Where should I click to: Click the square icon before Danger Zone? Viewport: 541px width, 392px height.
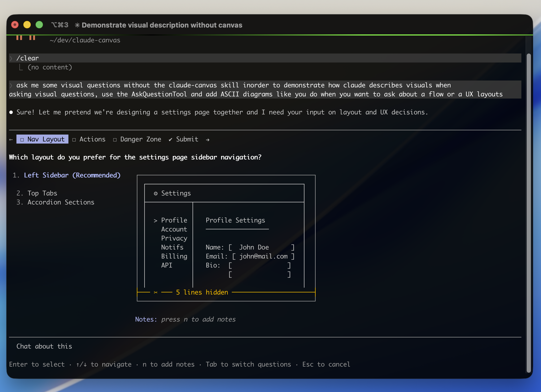[x=115, y=139]
